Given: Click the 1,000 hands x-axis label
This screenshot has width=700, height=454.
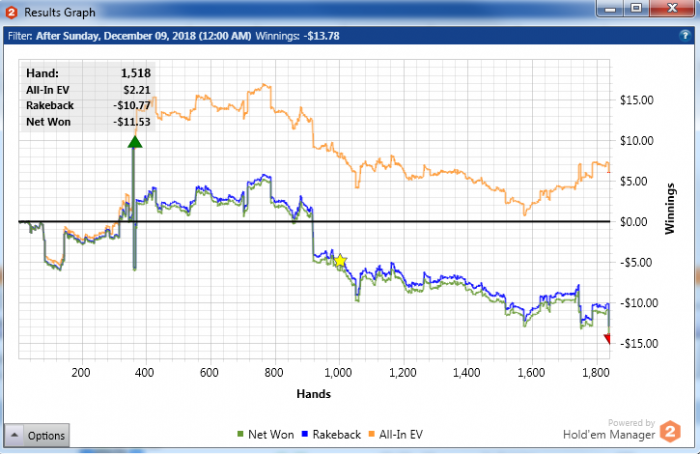Looking at the screenshot, I should click(x=338, y=373).
